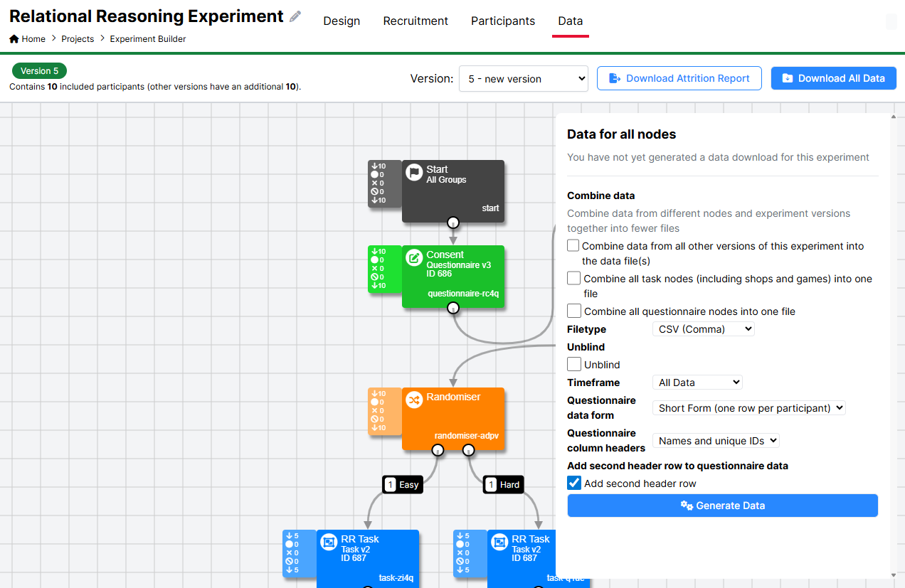Switch to the Design tab
Viewport: 905px width, 588px height.
pos(342,21)
